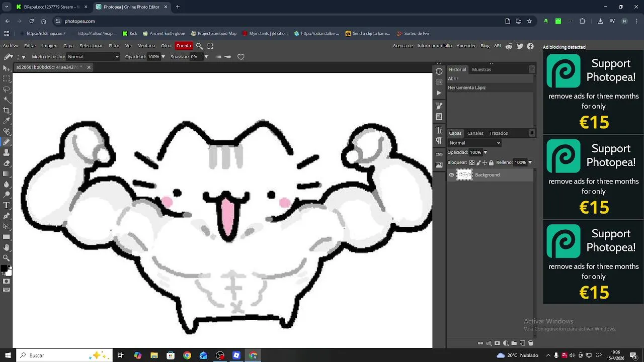644x362 pixels.
Task: Click the Delete Layer trash icon
Action: click(531, 343)
